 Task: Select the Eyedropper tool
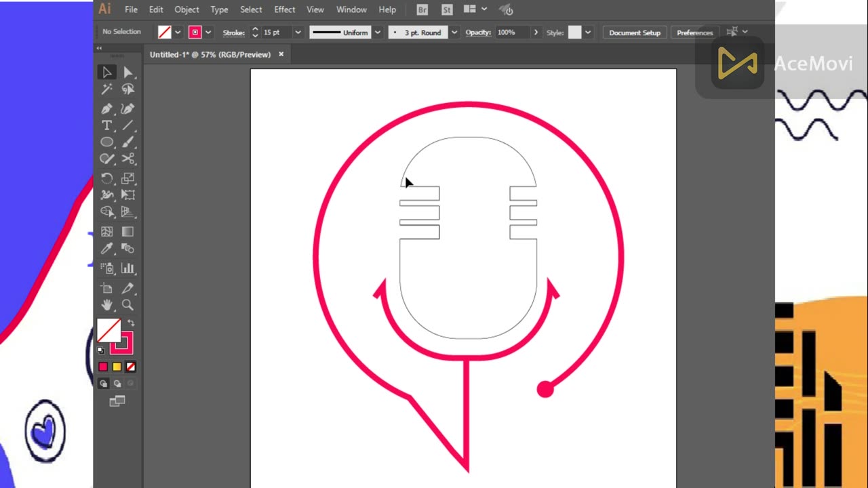(x=106, y=249)
